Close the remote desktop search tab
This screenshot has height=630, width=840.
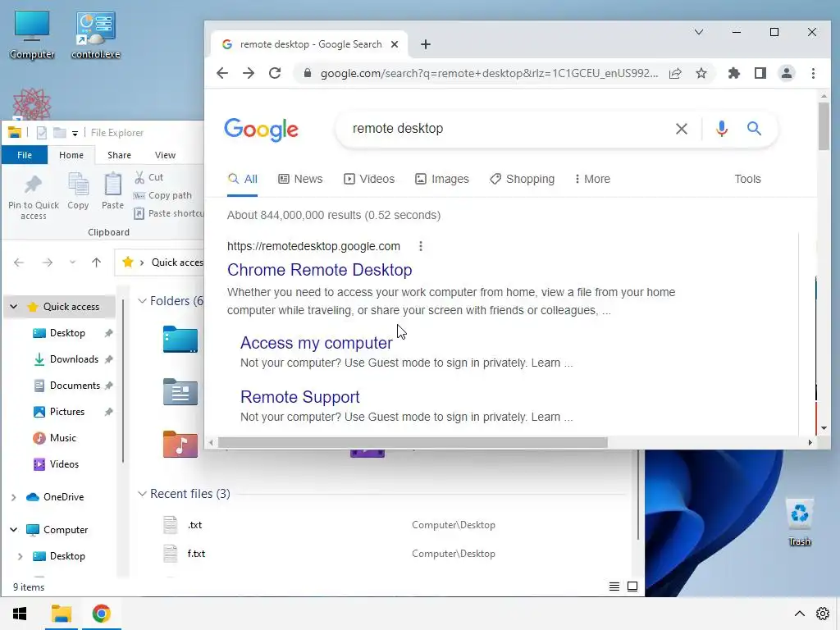(395, 44)
